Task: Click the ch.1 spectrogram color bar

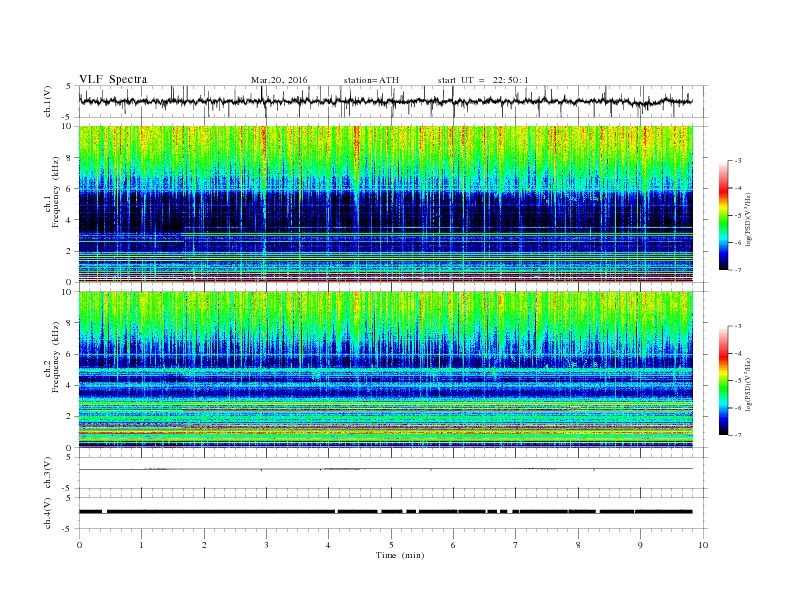Action: (x=723, y=215)
